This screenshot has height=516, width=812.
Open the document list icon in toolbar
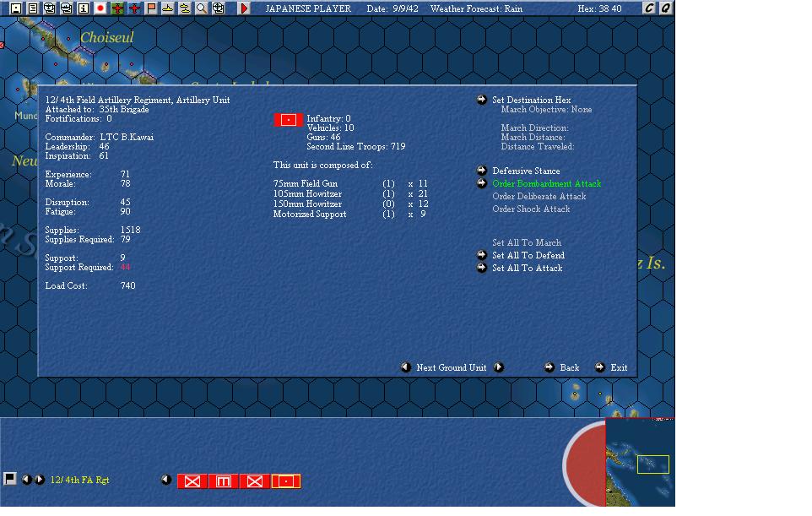click(32, 8)
